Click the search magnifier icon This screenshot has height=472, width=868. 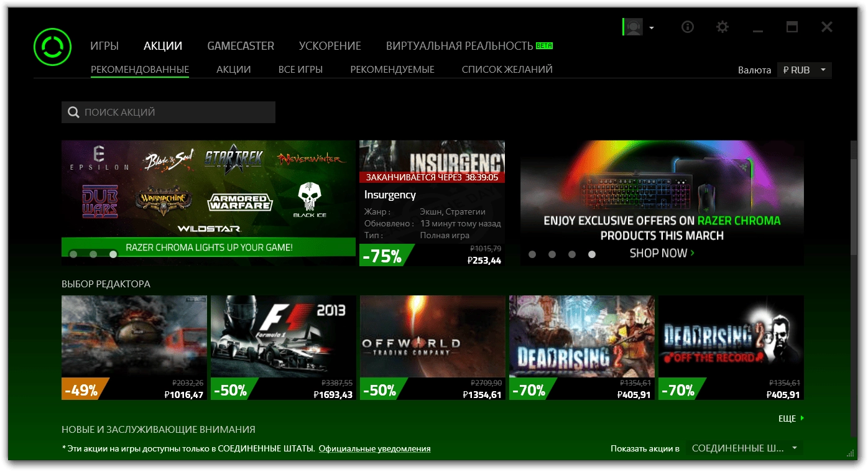click(73, 113)
